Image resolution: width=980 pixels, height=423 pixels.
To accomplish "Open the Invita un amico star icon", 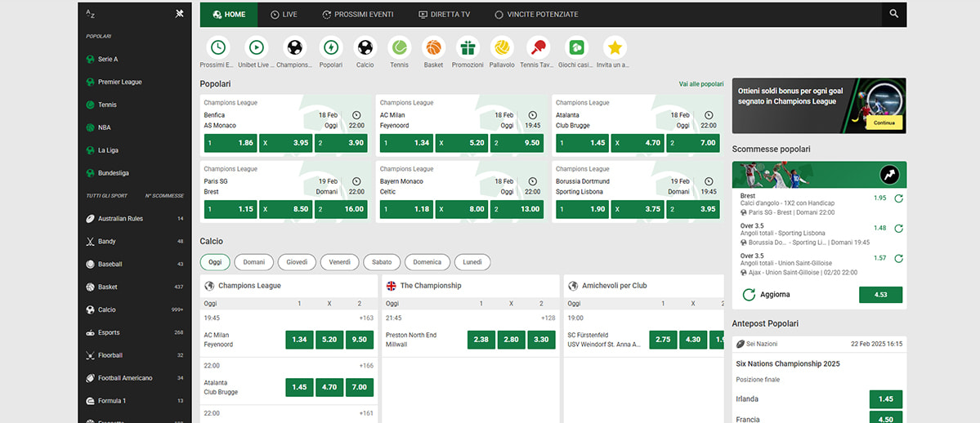I will point(615,47).
